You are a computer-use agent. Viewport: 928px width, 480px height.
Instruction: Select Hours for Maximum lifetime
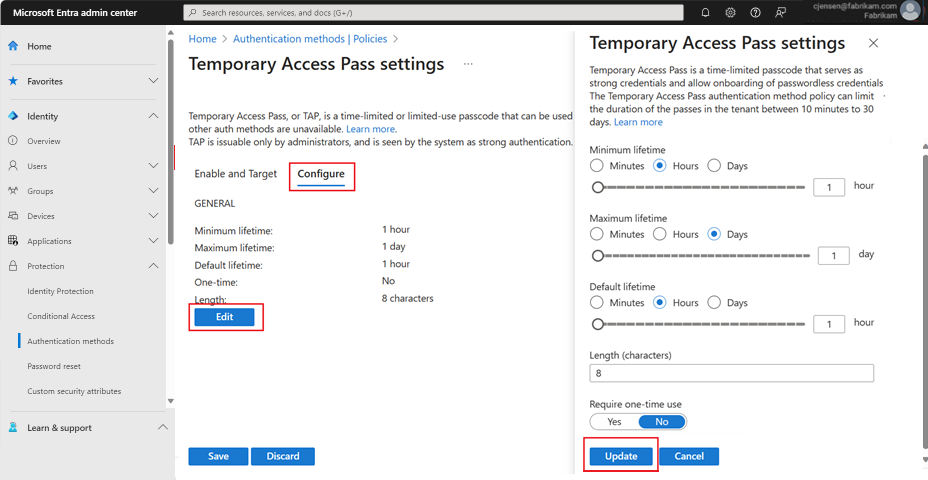point(659,234)
